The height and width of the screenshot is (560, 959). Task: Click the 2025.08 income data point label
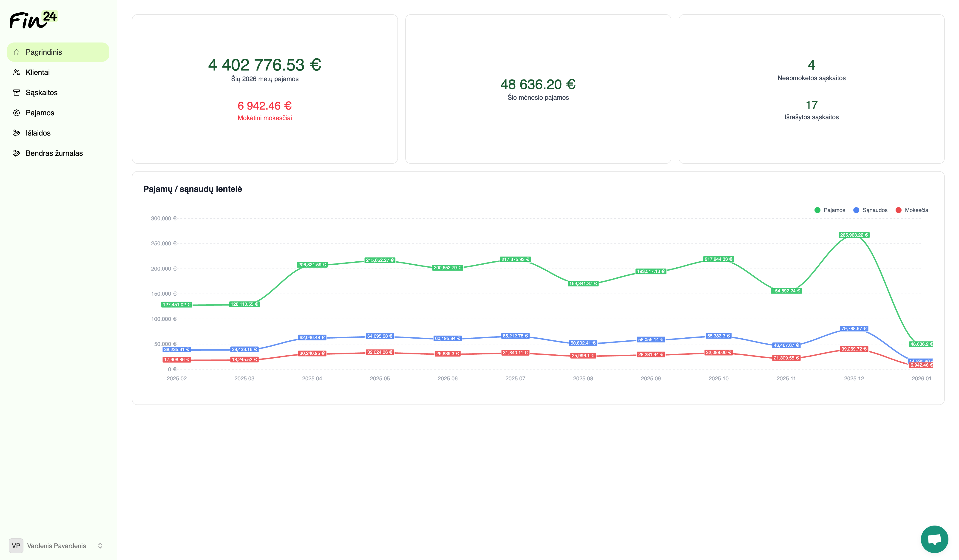(583, 283)
